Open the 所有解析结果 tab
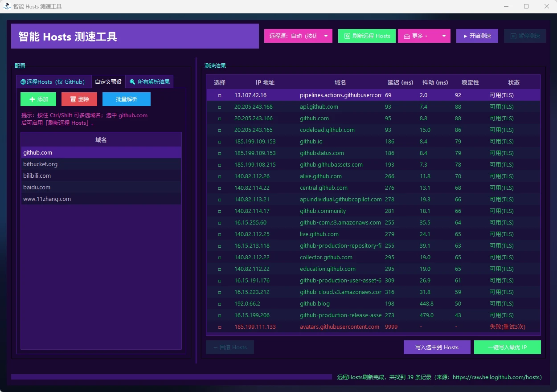557x392 pixels. (x=150, y=82)
